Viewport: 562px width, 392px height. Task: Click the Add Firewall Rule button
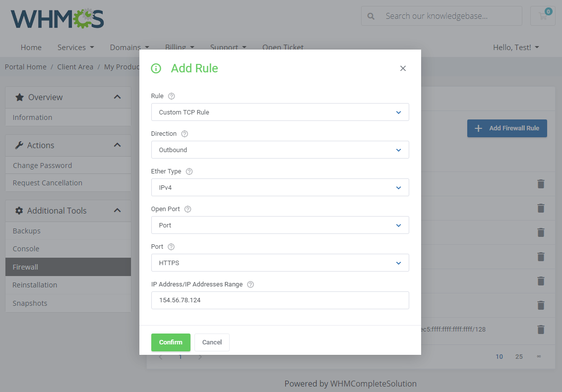click(507, 128)
